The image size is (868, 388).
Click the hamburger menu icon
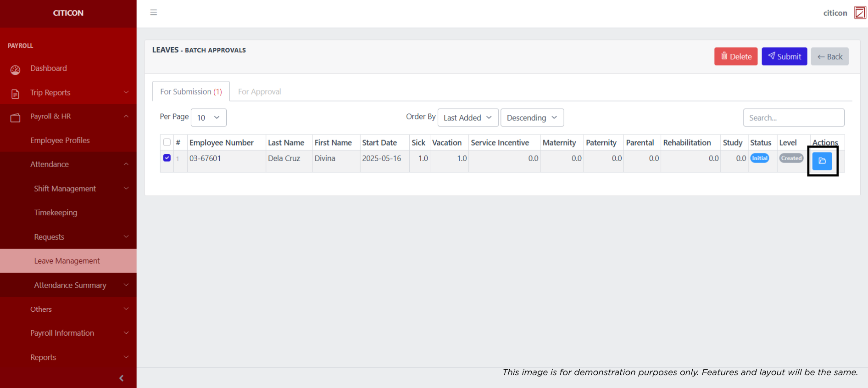[x=154, y=12]
